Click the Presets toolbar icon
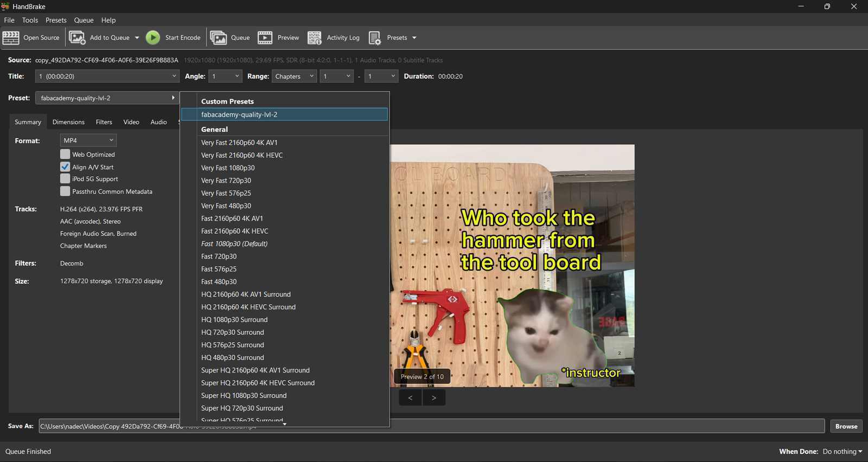Screen dimensions: 868x462 tap(375, 38)
